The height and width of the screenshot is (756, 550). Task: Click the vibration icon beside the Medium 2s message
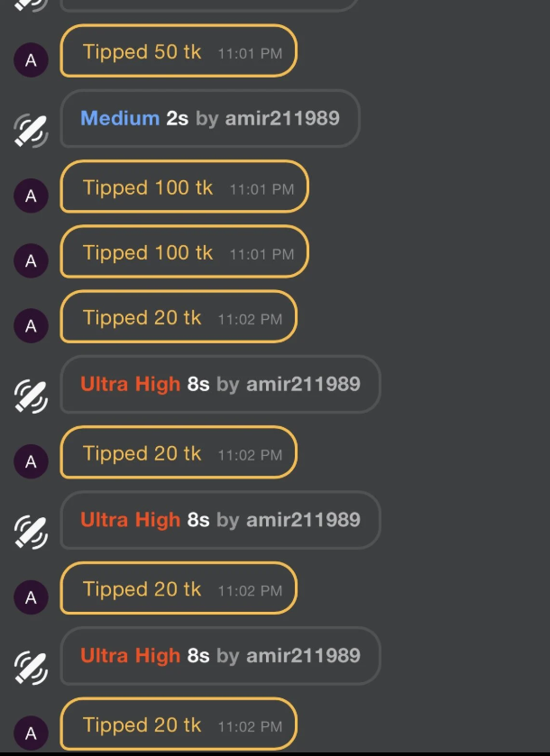tap(31, 130)
